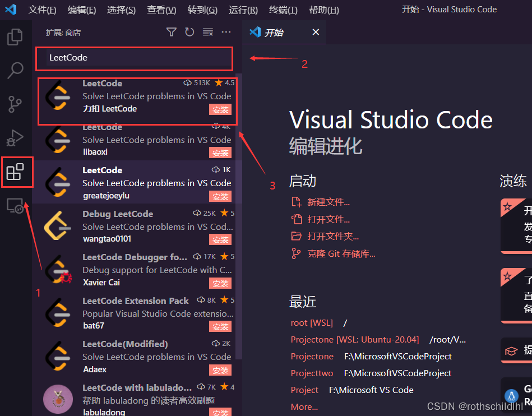Click More... recent items link

304,406
